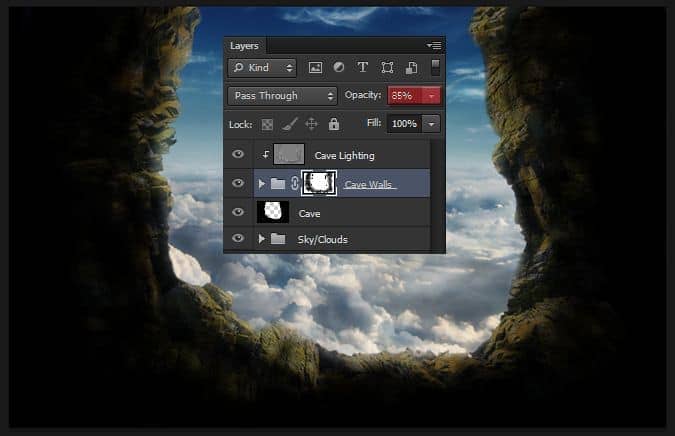Screen dimensions: 675x436
Task: Click the Opacity label
Action: click(x=362, y=95)
